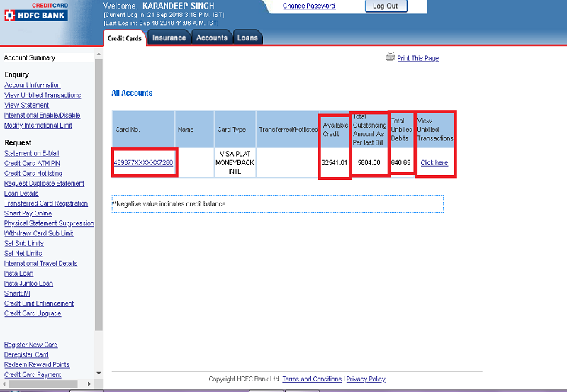Click the sidebar horizontal scrollbar thumb
Image resolution: width=567 pixels, height=392 pixels.
tap(43, 384)
